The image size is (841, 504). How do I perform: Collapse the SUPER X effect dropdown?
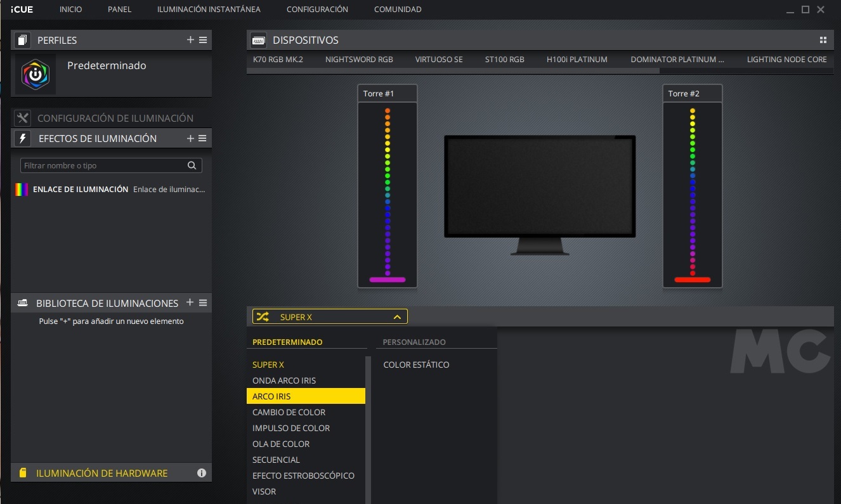(397, 317)
